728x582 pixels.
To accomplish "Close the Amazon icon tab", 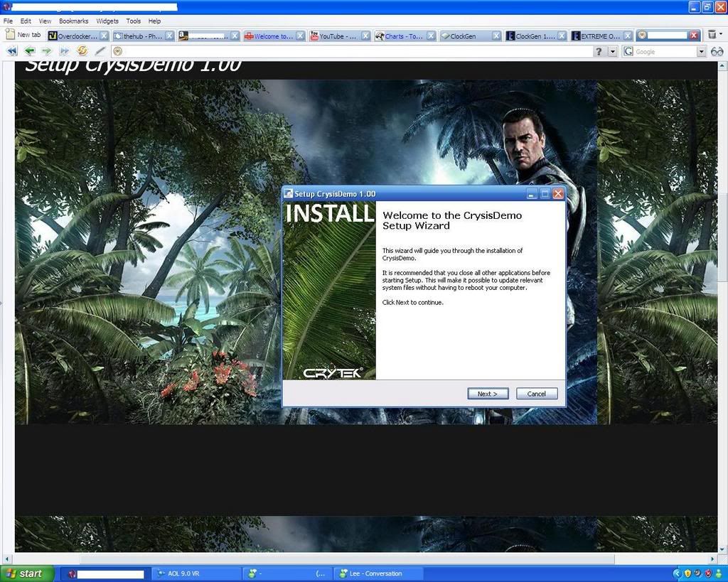I will coord(235,36).
